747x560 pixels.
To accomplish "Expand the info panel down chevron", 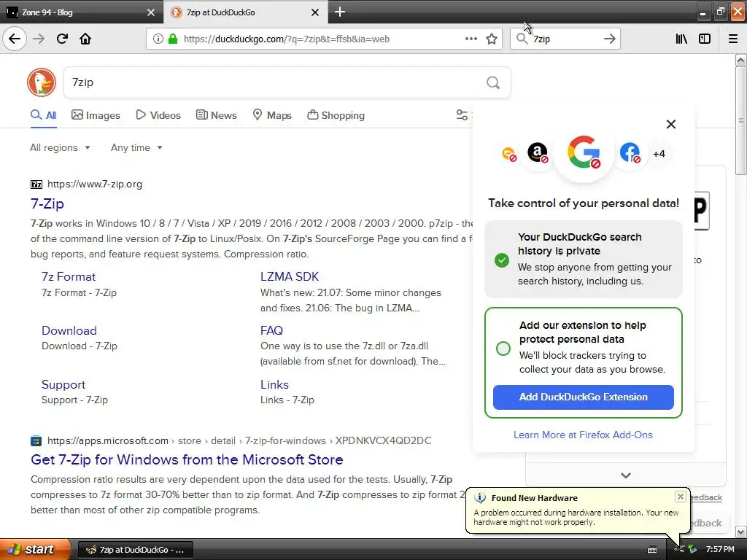I will coord(626,475).
